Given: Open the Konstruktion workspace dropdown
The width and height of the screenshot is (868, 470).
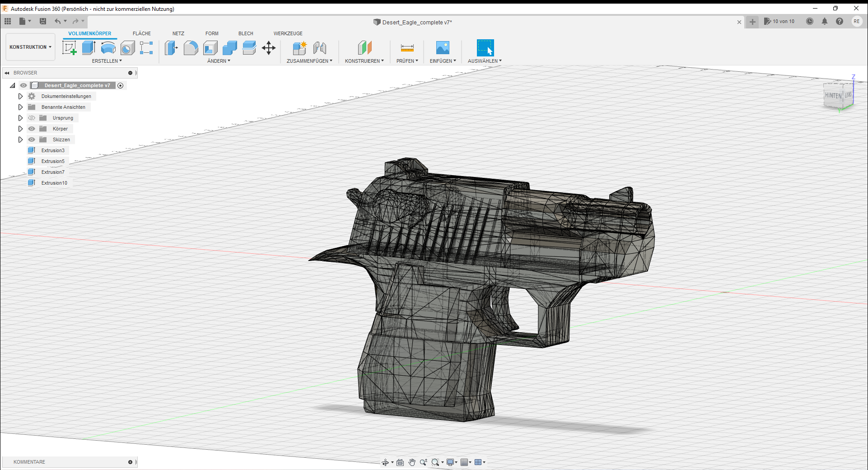Looking at the screenshot, I should coord(30,47).
